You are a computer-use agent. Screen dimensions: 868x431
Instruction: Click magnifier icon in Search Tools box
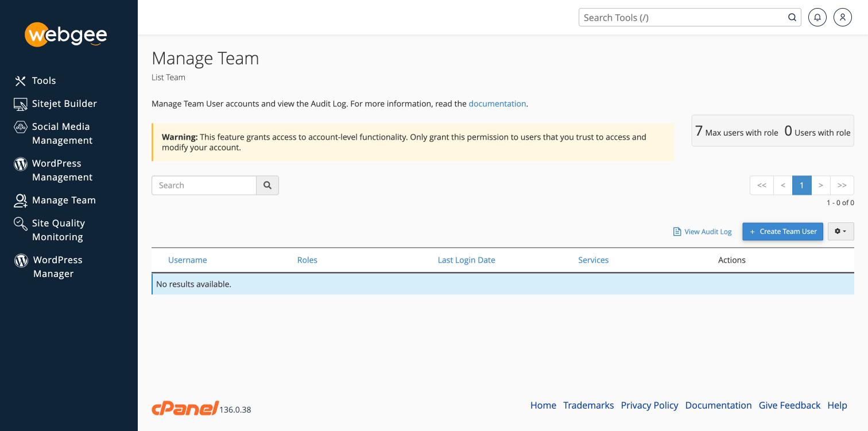pos(792,17)
